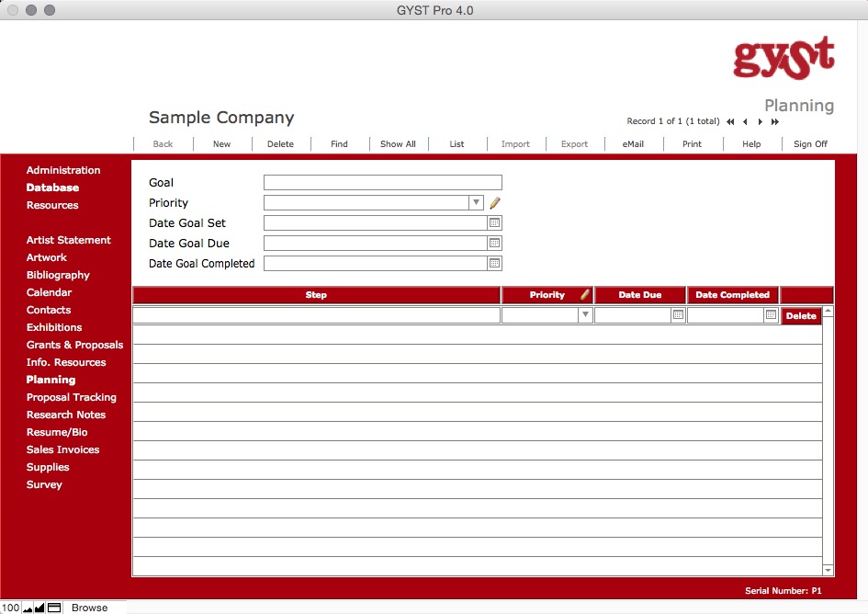Click the Back toolbar button

[163, 144]
